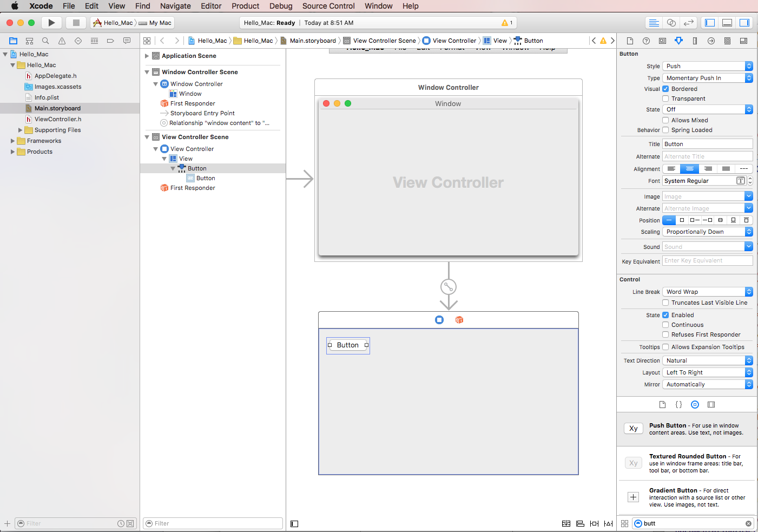This screenshot has height=532, width=758.
Task: Open the Product menu
Action: [245, 6]
